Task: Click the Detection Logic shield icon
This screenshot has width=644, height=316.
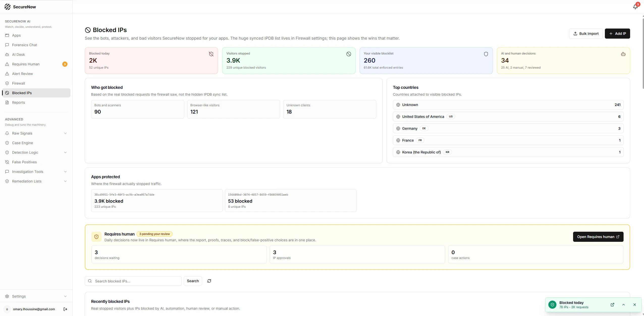Action: pyautogui.click(x=7, y=152)
